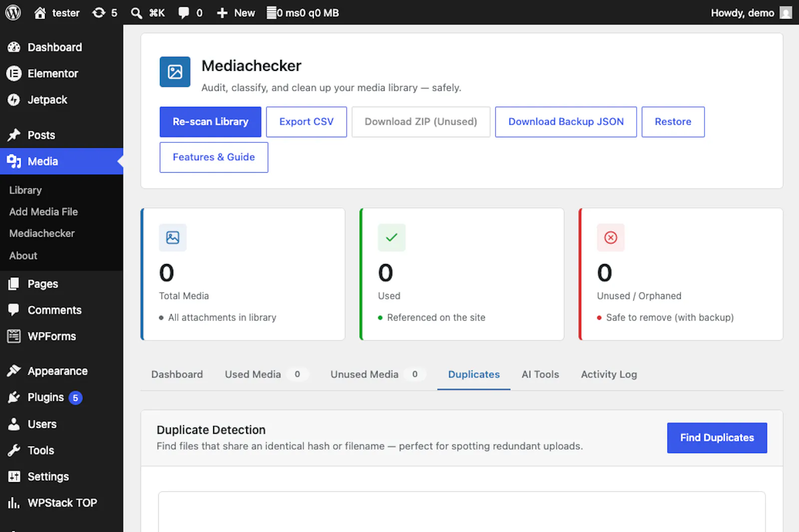Open the Dashboard sidebar menu item
This screenshot has width=799, height=532.
tap(61, 47)
